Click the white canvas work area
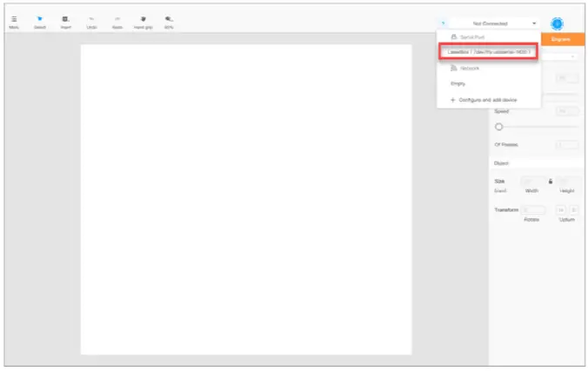588x371 pixels. click(246, 199)
